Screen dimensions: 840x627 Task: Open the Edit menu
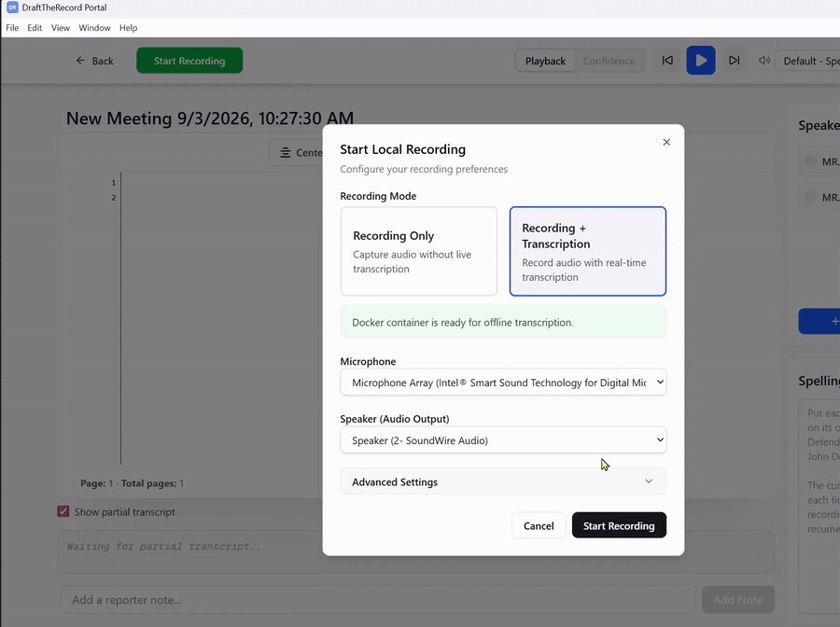click(35, 28)
